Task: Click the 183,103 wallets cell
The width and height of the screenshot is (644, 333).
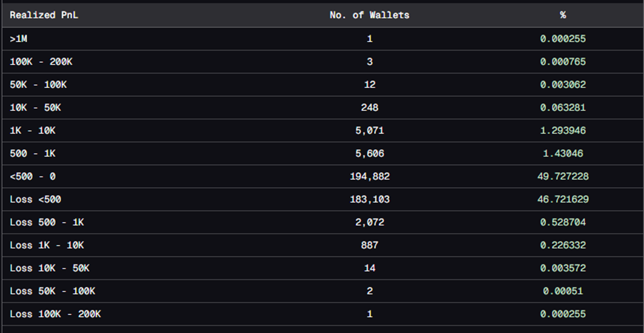Action: pyautogui.click(x=369, y=199)
